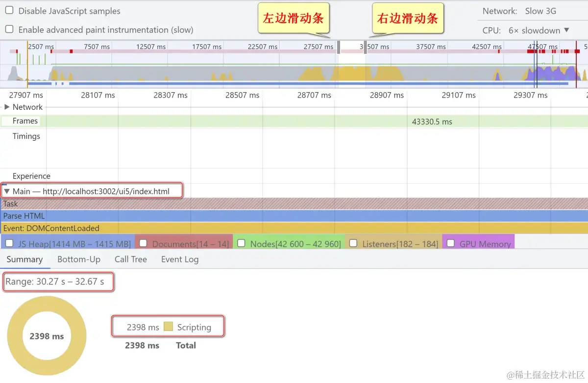
Task: Toggle the Listeners counter checkbox
Action: point(353,243)
